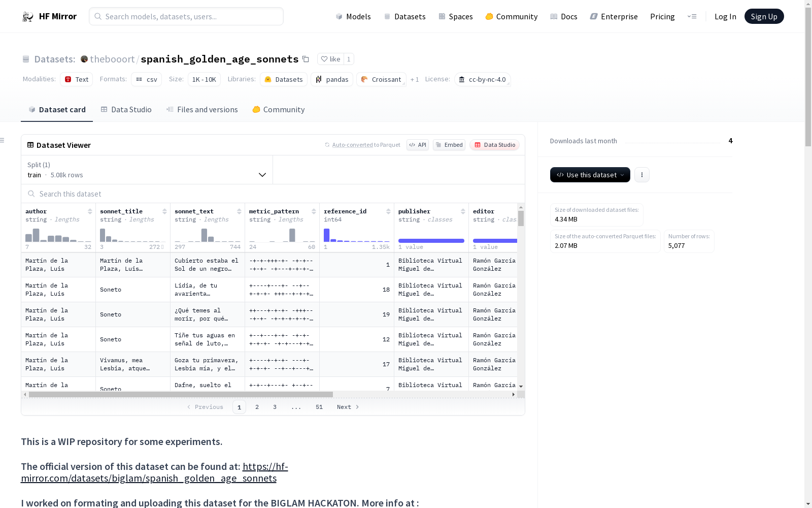Image resolution: width=812 pixels, height=508 pixels.
Task: Focus the Search models, datasets, users field
Action: tap(186, 16)
